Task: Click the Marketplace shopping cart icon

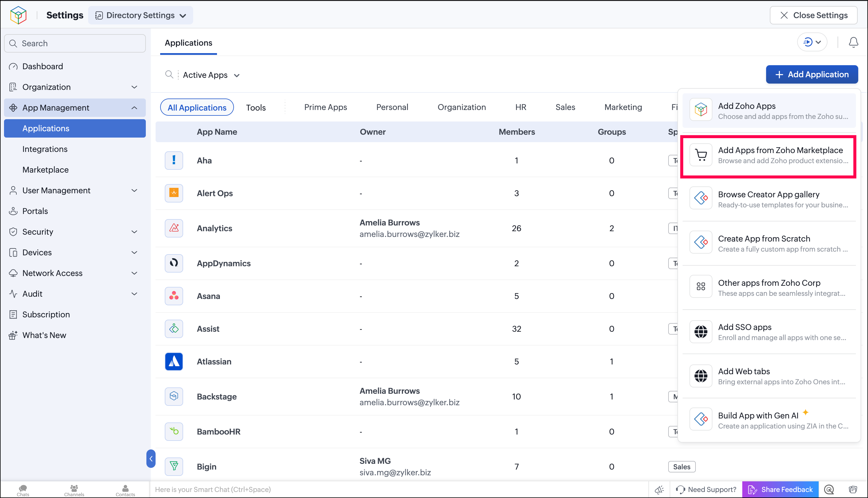Action: (x=701, y=155)
